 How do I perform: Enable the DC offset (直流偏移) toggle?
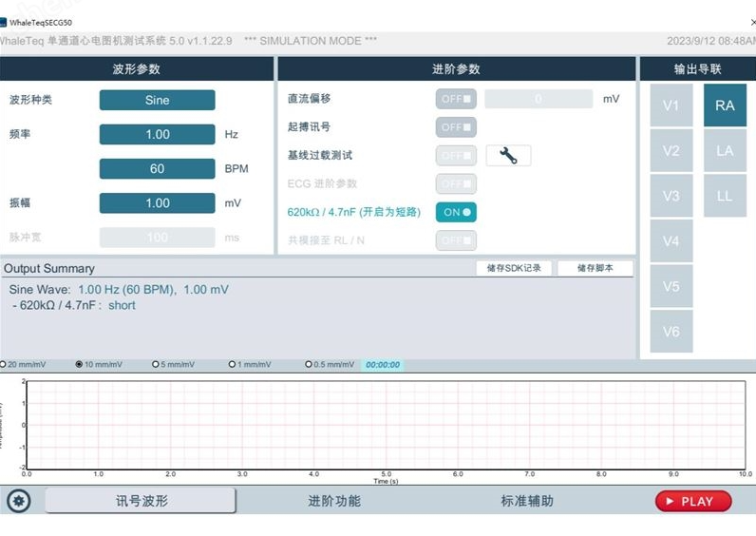tap(456, 99)
